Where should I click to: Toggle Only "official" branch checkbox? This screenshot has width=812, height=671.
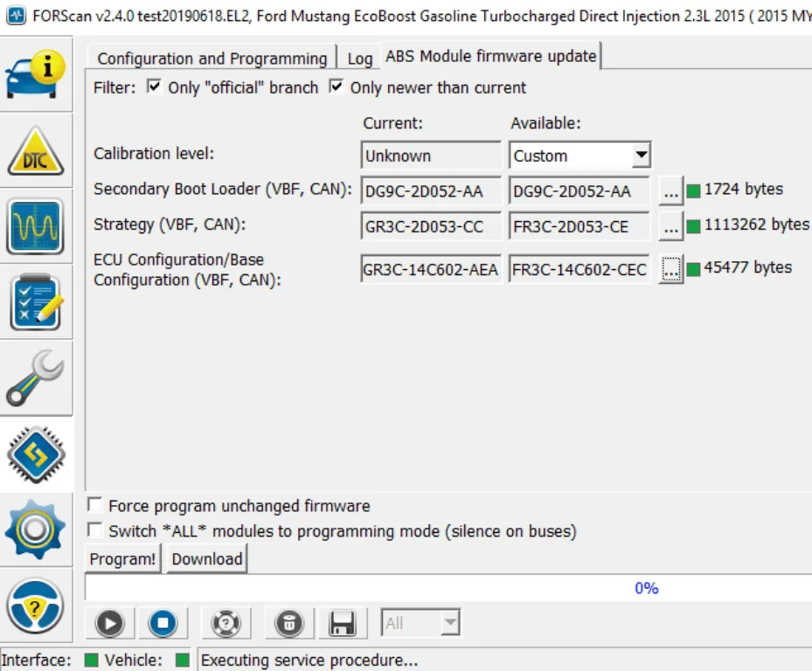tap(154, 86)
